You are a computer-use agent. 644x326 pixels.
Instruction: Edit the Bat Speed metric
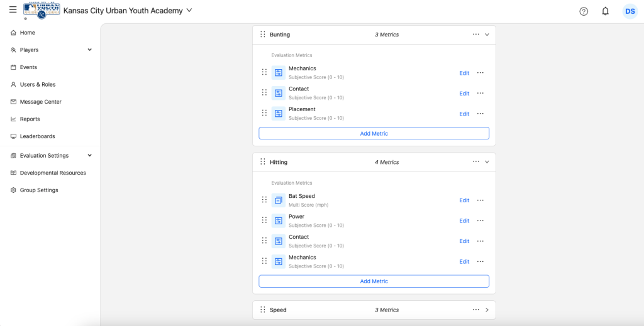tap(464, 200)
